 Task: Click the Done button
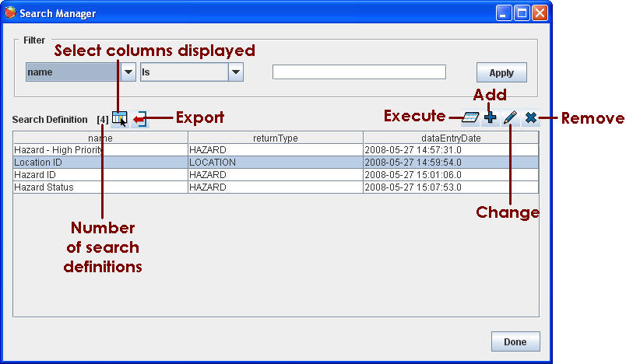click(515, 341)
